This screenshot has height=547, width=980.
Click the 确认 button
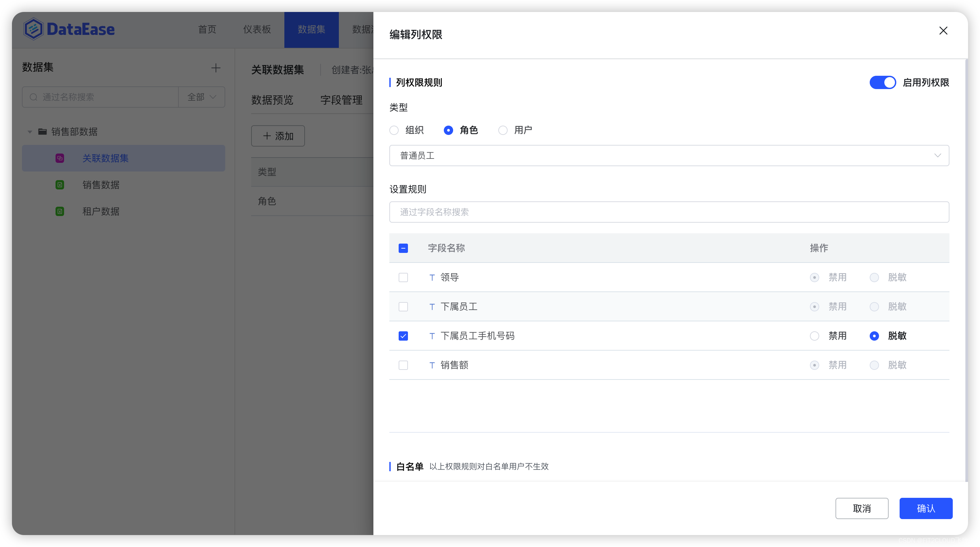pyautogui.click(x=926, y=508)
